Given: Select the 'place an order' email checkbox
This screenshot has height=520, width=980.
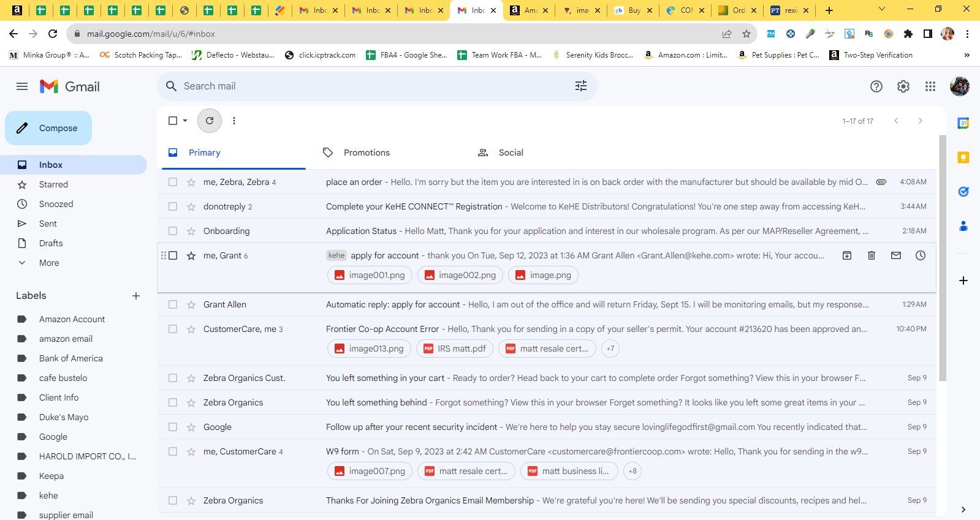Looking at the screenshot, I should (x=173, y=182).
